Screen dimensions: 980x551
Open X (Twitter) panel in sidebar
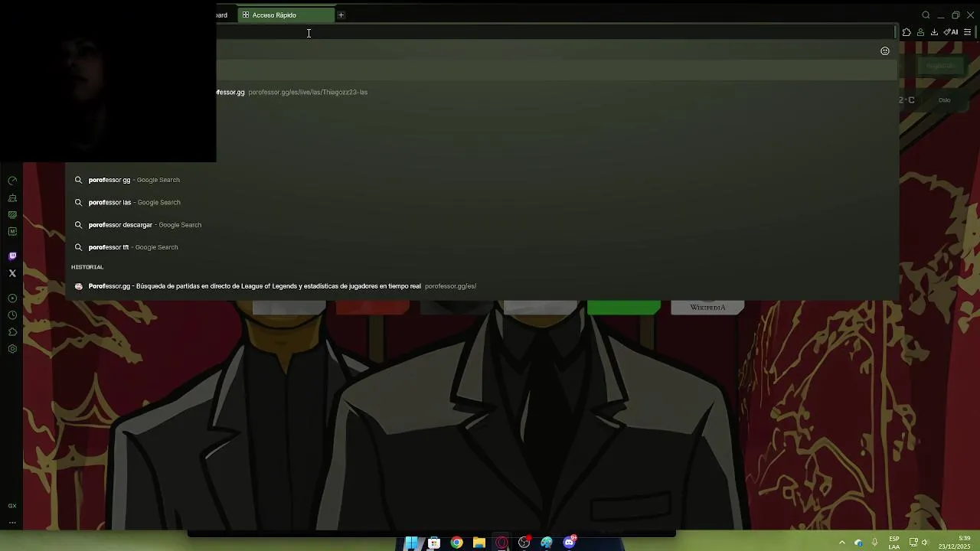pos(12,273)
